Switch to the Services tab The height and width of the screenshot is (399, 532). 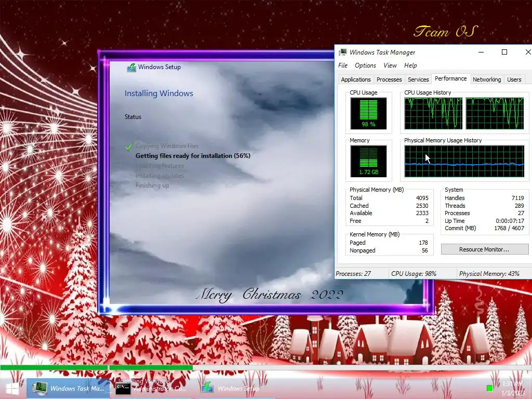coord(418,79)
